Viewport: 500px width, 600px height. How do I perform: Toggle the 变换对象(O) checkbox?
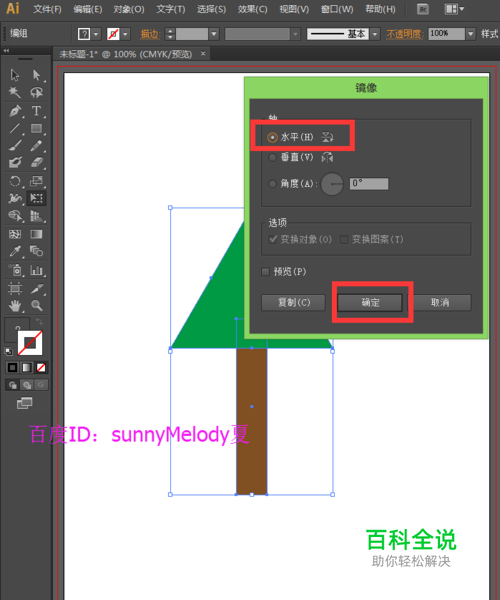(273, 240)
